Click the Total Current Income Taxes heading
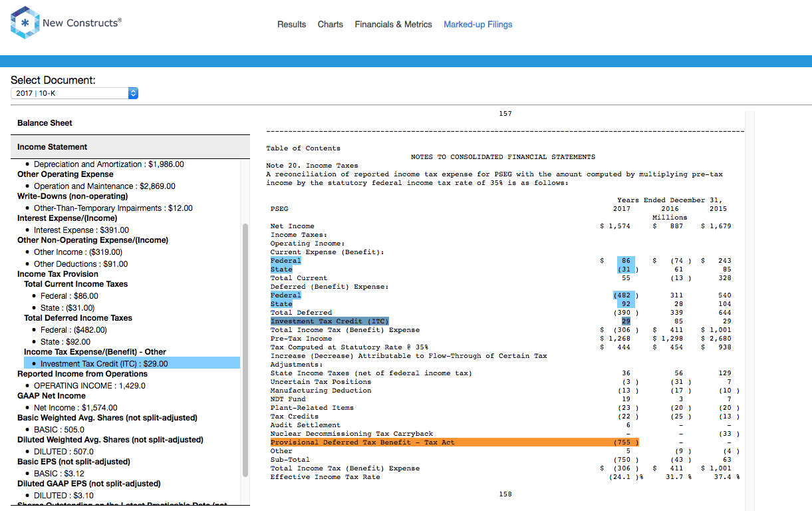812x511 pixels. pos(76,284)
